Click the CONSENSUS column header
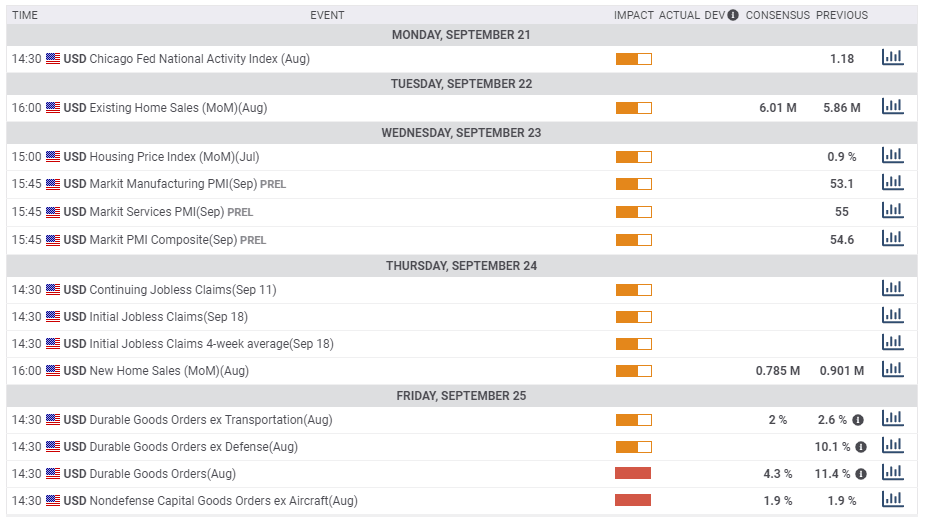The width and height of the screenshot is (929, 517). point(777,15)
